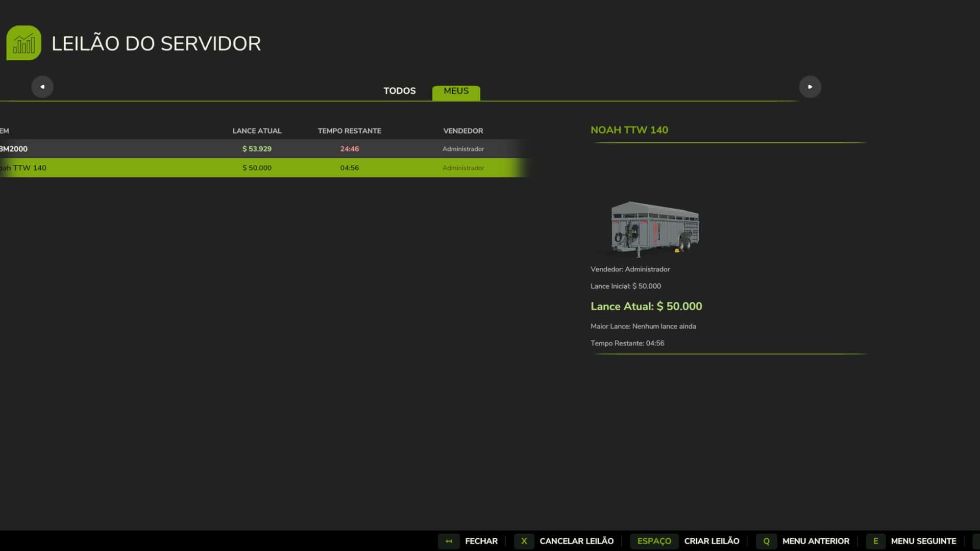The height and width of the screenshot is (551, 980).
Task: Click Maior Lance: Nenhum lance ainda
Action: (643, 327)
